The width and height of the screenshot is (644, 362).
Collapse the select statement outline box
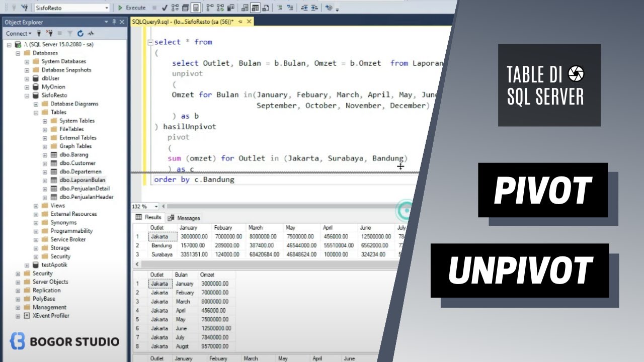coord(150,42)
